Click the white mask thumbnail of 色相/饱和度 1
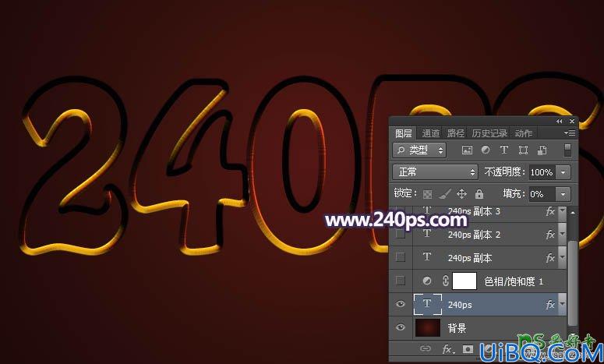 (x=464, y=281)
